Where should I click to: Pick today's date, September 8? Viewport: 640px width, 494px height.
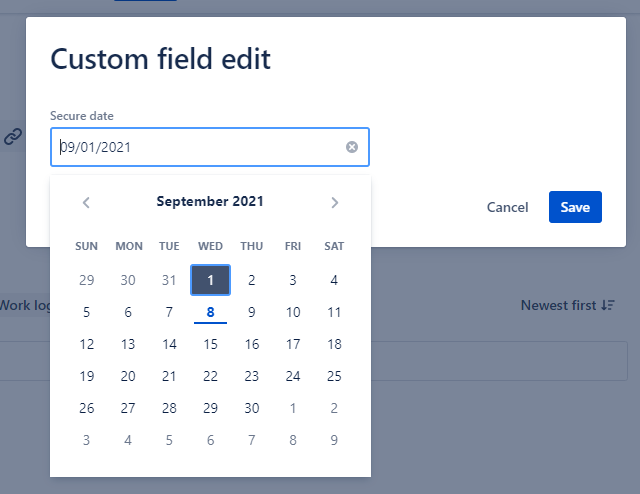point(210,312)
